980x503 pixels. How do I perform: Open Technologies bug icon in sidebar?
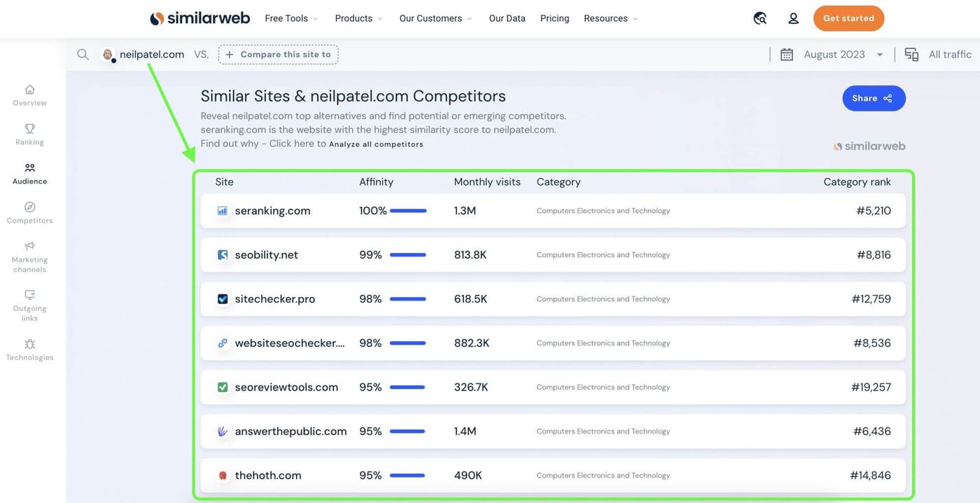[x=29, y=344]
